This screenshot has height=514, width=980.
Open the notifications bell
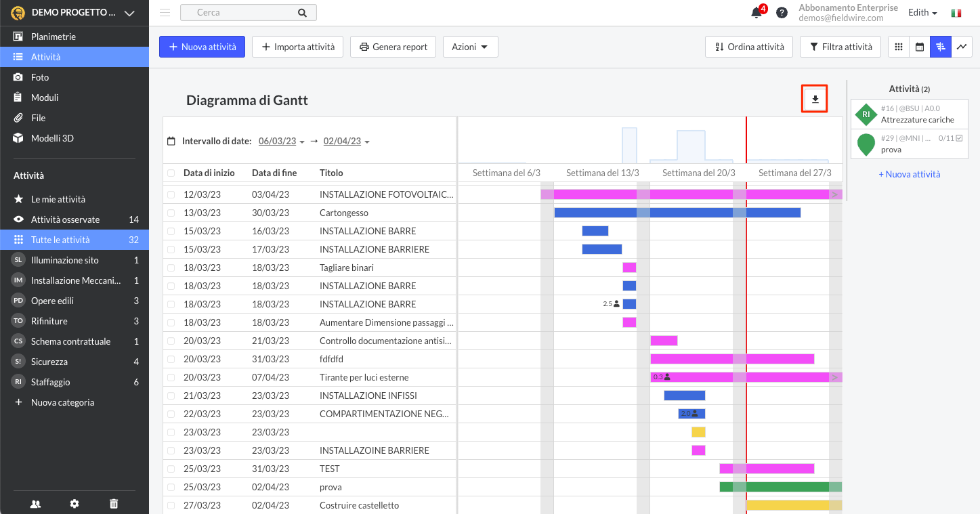click(x=757, y=13)
